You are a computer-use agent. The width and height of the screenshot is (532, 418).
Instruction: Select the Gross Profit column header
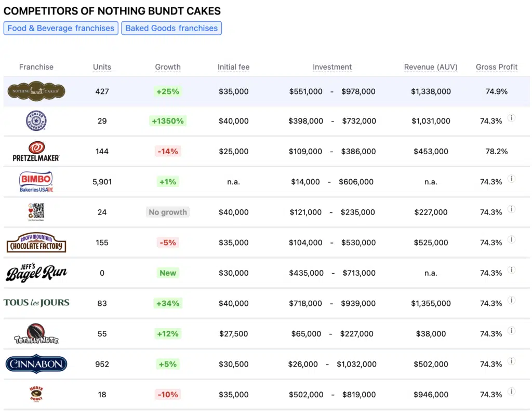496,67
